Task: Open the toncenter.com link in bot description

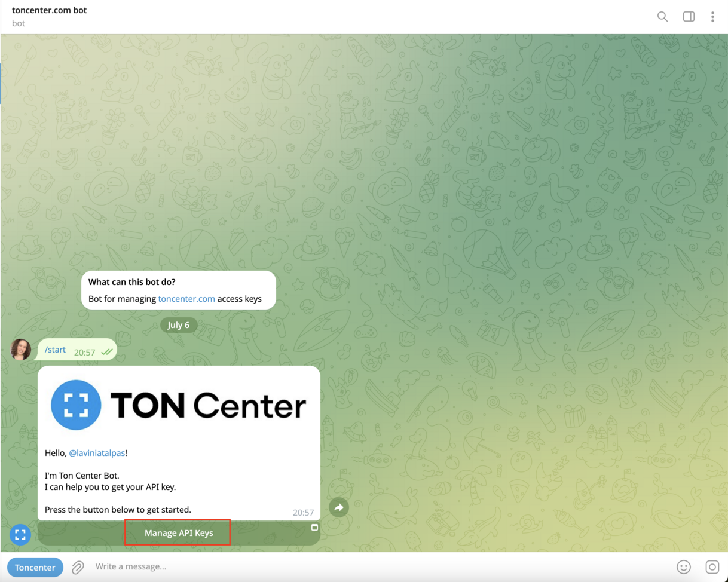Action: (186, 299)
